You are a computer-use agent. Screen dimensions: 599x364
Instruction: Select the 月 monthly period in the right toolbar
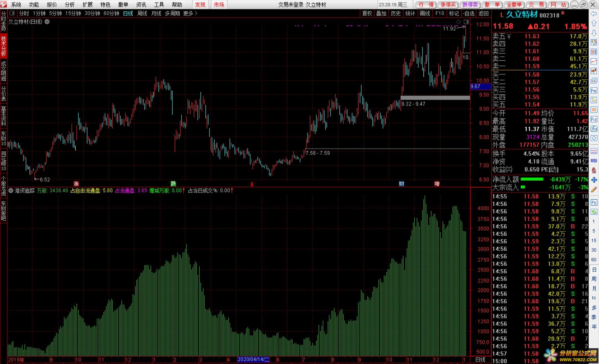pyautogui.click(x=594, y=289)
